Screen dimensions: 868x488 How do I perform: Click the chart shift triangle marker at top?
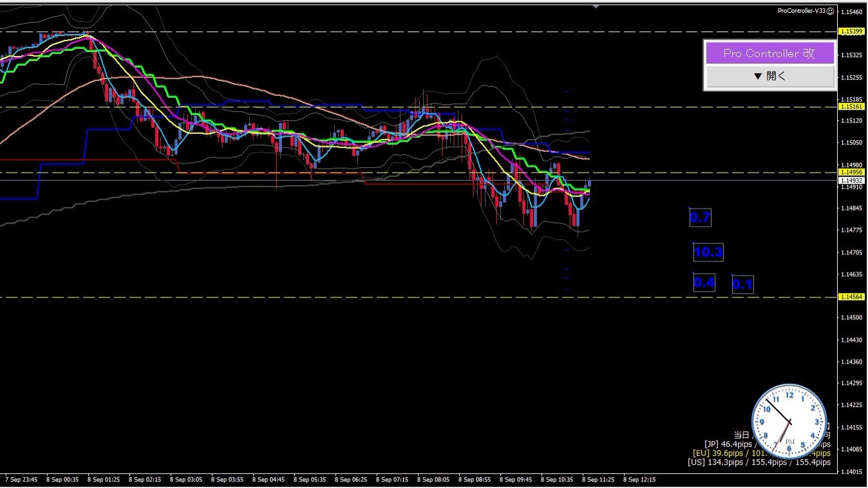[596, 6]
